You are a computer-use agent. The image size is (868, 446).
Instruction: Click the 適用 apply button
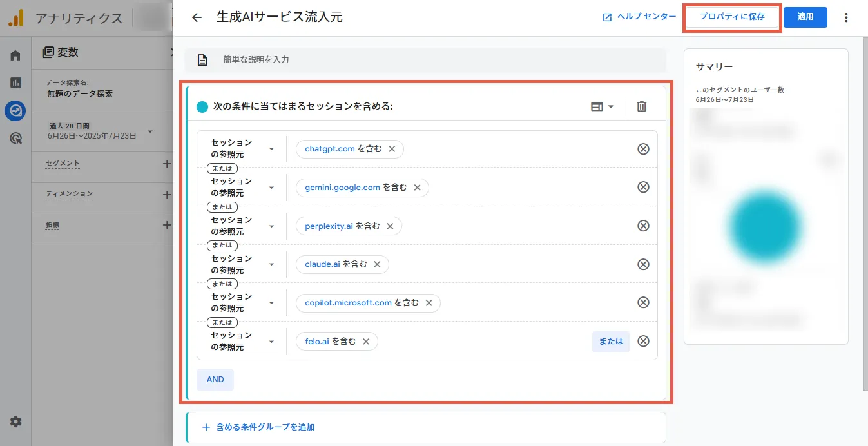[x=805, y=17]
